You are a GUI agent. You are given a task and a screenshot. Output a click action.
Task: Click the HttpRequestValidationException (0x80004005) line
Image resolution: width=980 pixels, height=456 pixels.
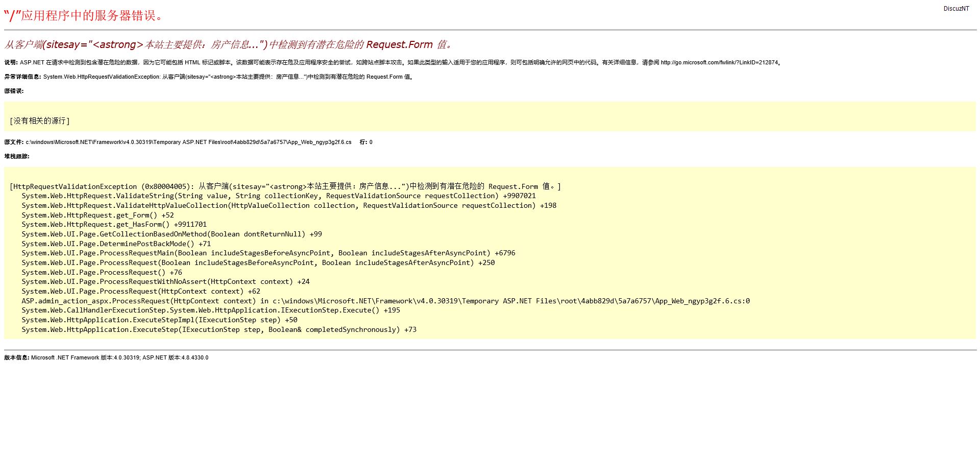click(285, 187)
